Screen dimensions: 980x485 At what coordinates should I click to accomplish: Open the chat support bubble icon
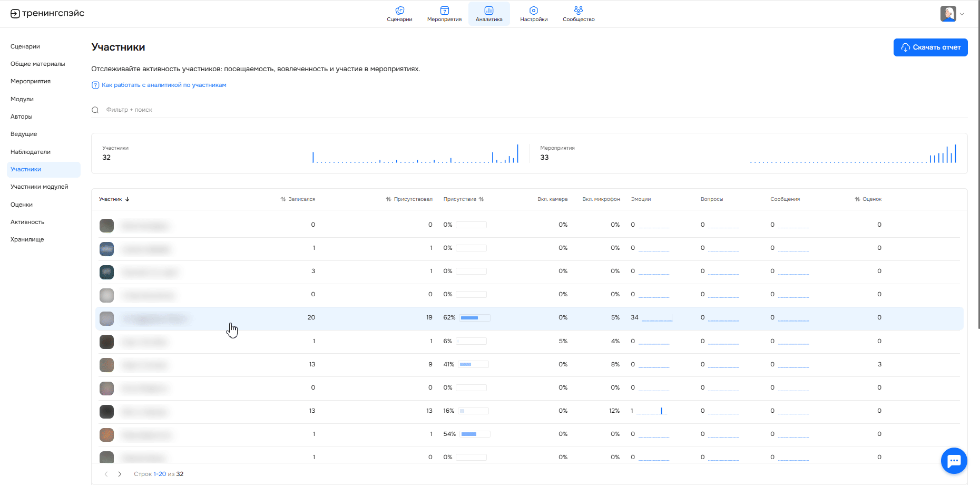[x=954, y=461]
